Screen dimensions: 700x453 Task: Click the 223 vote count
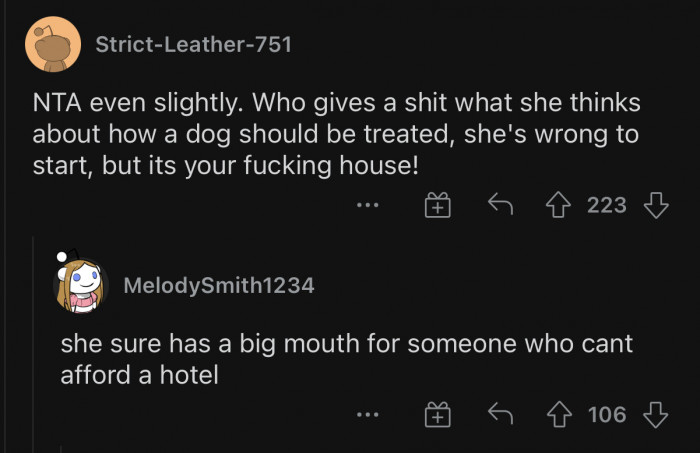(x=606, y=206)
